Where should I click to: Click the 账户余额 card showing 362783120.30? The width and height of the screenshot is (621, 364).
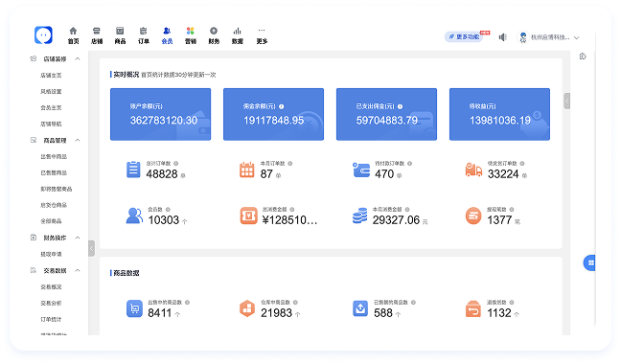coord(160,114)
